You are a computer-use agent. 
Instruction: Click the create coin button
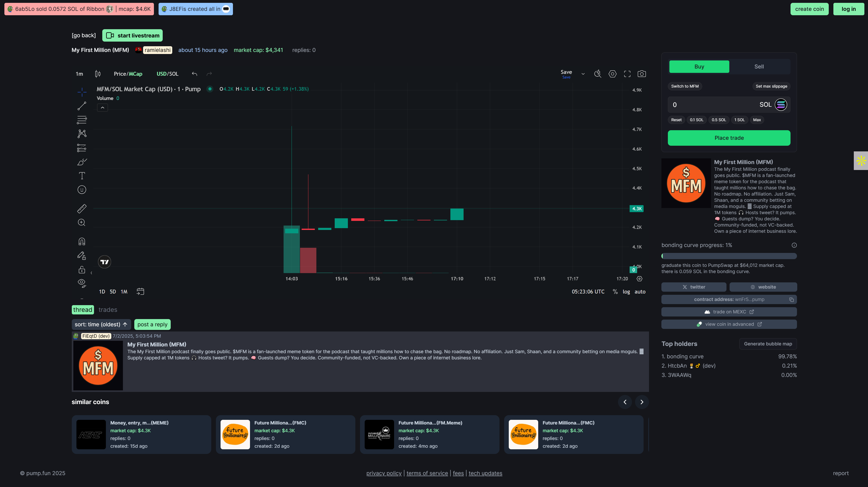coord(809,9)
